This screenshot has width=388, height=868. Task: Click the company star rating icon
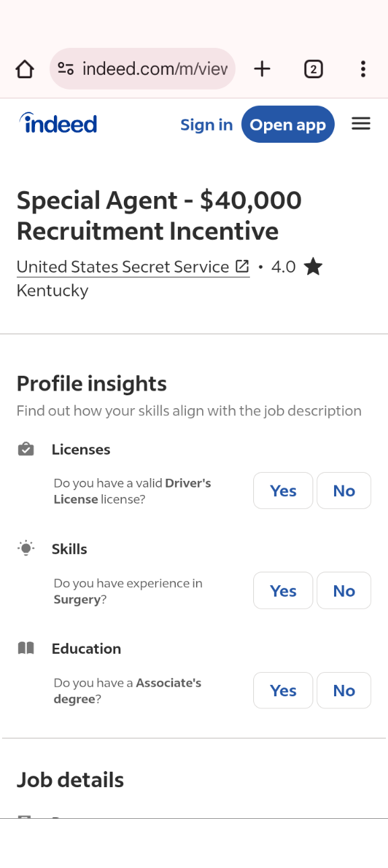tap(313, 267)
